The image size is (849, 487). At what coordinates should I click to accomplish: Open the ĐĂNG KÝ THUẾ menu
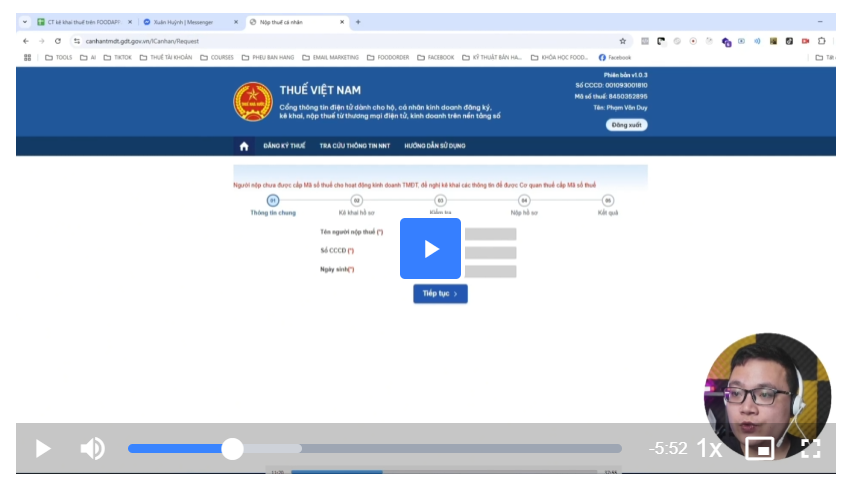[283, 146]
